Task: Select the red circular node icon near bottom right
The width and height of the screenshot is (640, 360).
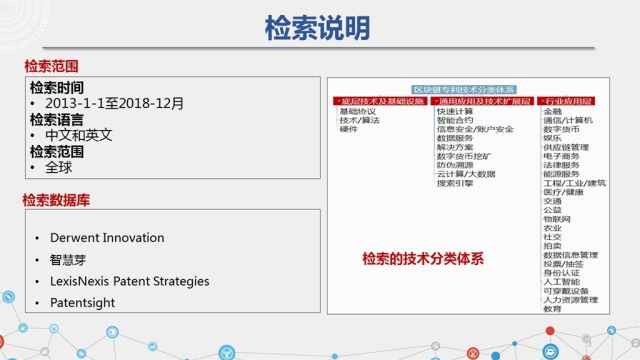Action: tap(473, 353)
